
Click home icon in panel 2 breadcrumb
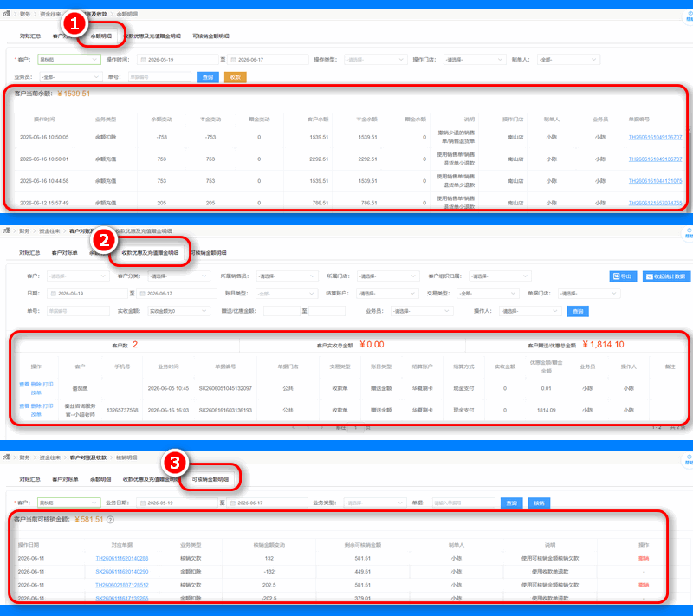point(7,230)
